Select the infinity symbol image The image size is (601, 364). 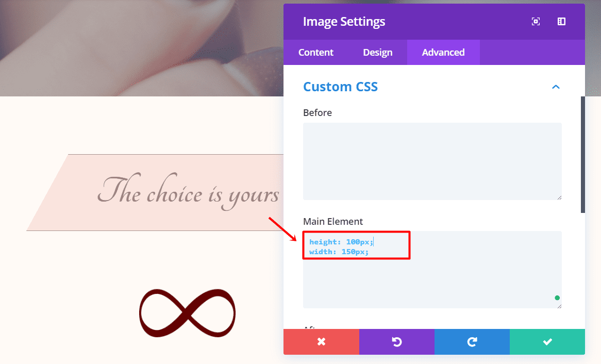pos(187,313)
